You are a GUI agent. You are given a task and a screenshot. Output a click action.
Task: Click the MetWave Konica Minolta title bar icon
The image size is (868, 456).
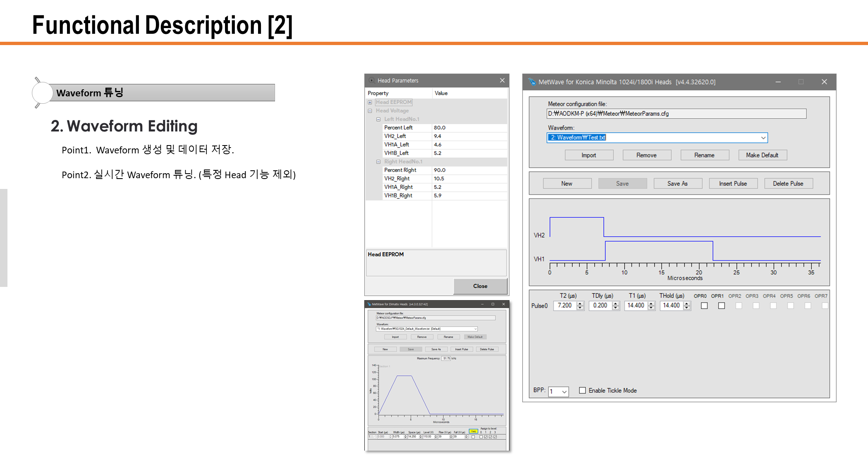point(532,82)
